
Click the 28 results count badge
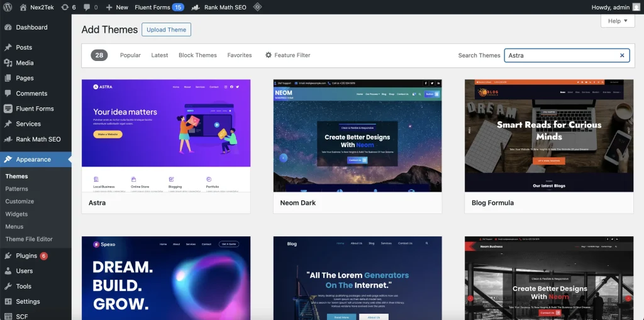[x=99, y=55]
